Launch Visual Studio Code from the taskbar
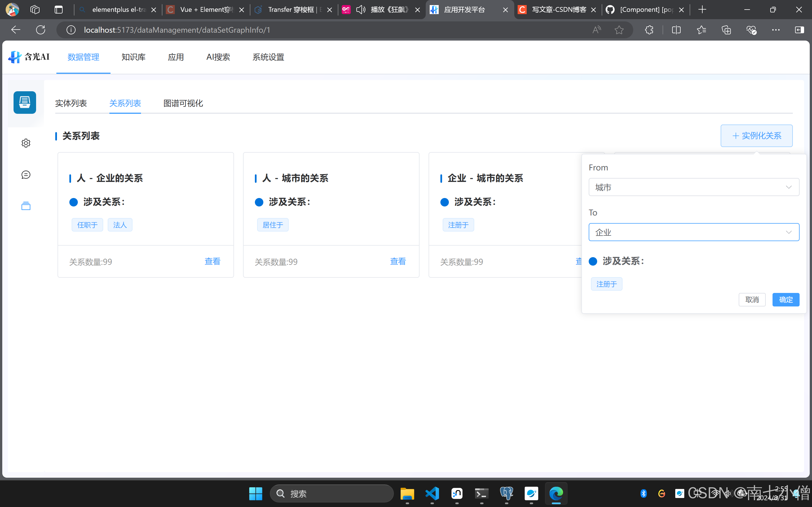This screenshot has height=507, width=812. [x=432, y=493]
